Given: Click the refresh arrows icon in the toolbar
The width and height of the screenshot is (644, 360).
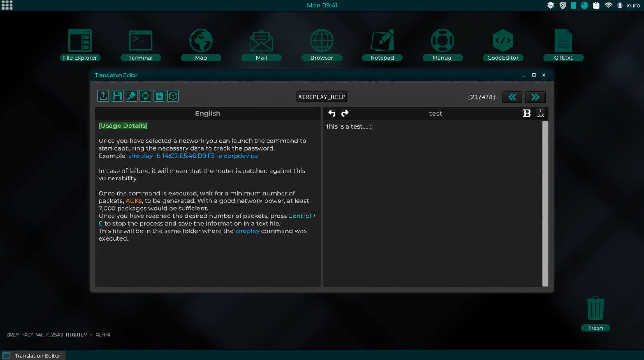Looking at the screenshot, I should tap(146, 96).
